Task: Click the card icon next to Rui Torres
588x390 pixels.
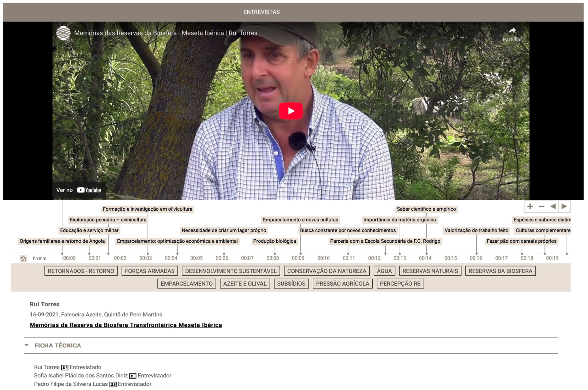Action: 65,368
